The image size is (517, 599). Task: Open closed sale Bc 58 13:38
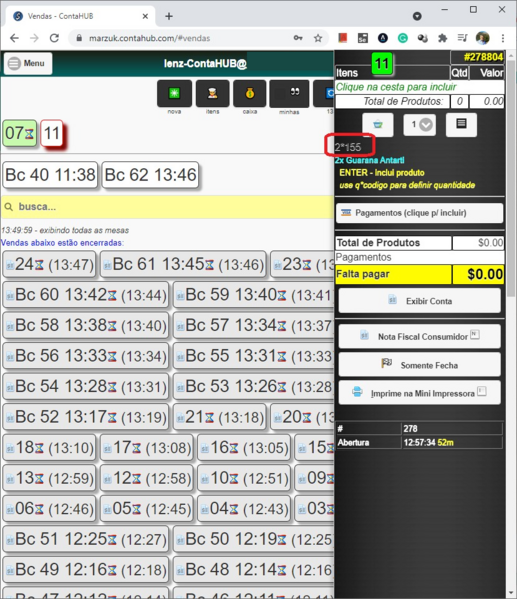[x=86, y=325]
